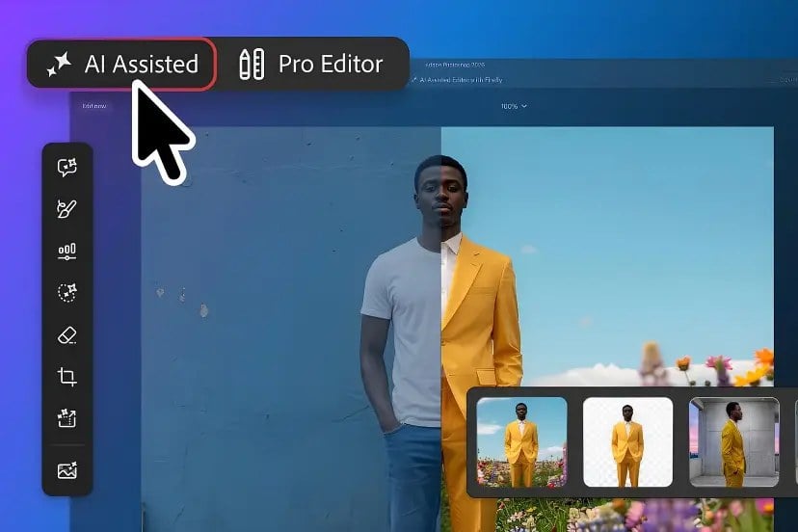Image resolution: width=798 pixels, height=532 pixels.
Task: Select the paintbrush tool in sidebar
Action: [66, 209]
